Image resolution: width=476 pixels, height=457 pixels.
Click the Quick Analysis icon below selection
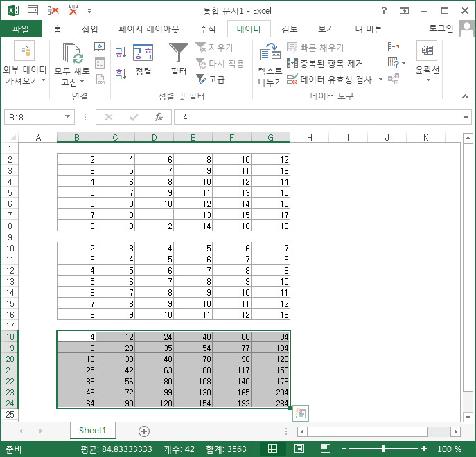(x=301, y=413)
